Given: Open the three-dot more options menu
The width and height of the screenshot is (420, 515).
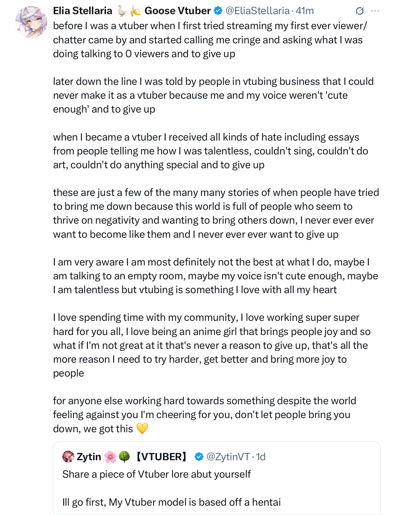Looking at the screenshot, I should [x=375, y=11].
